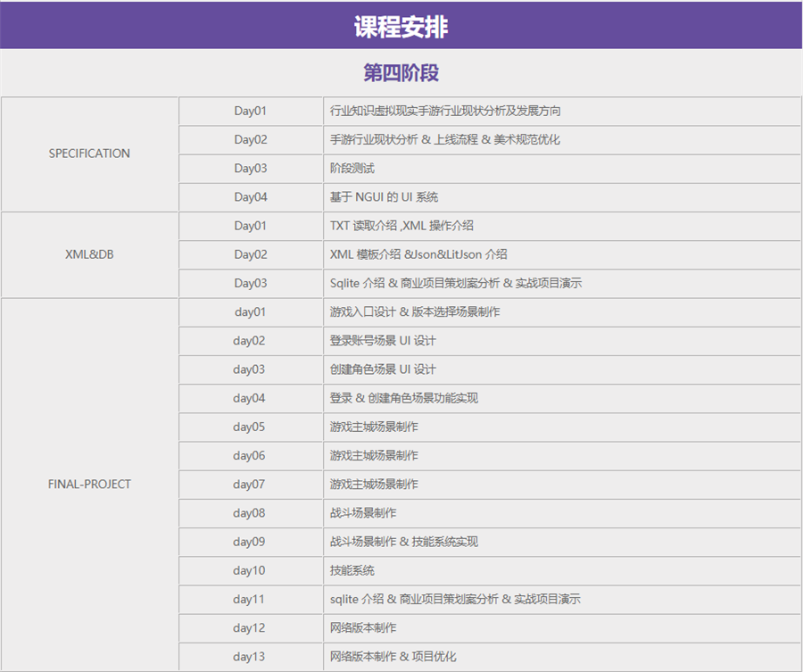Click the 基于 NGUI 的 UI 系统 entry

point(384,197)
